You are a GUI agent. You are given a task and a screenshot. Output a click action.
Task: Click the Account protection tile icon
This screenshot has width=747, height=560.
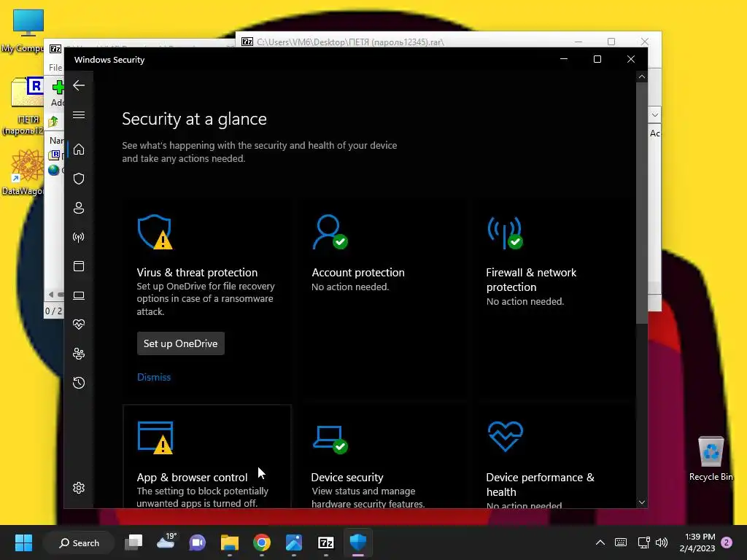[x=330, y=232]
